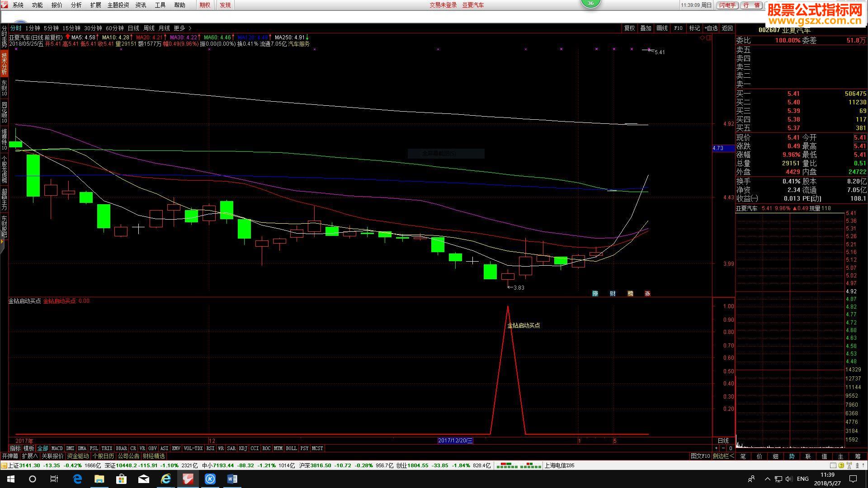Zoom out chart with − button

723,448
